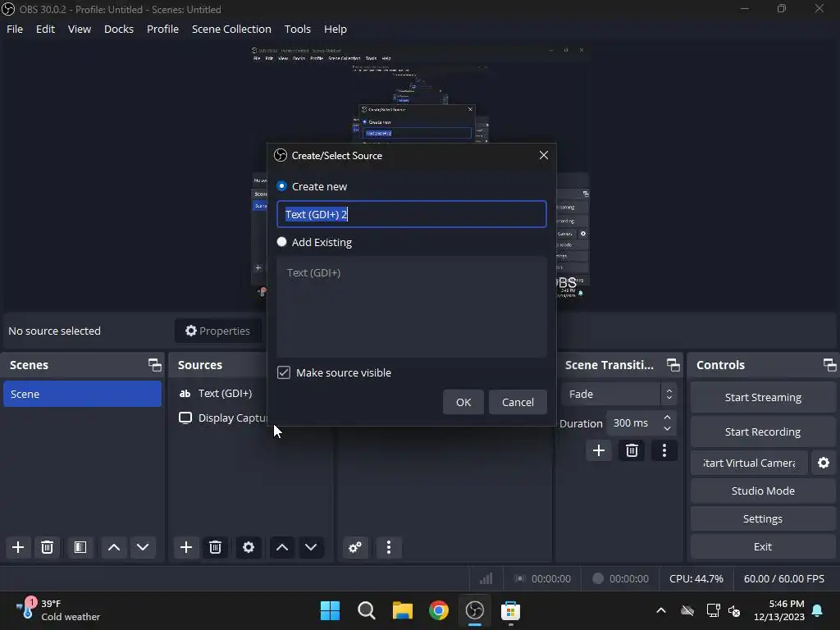This screenshot has height=630, width=840.
Task: Move source up arrow
Action: click(282, 547)
